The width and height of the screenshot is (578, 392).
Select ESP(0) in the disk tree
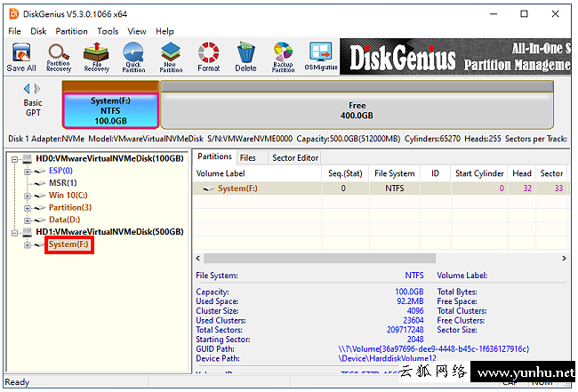point(60,171)
